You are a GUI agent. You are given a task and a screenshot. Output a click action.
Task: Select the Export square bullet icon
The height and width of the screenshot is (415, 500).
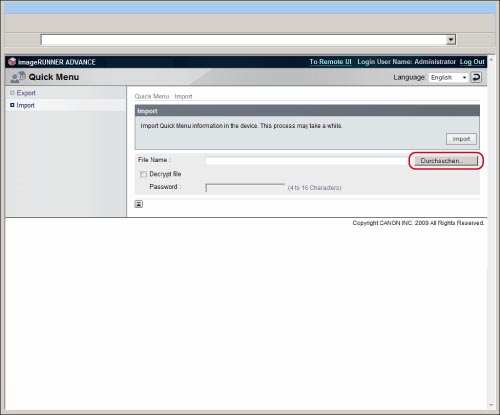pos(12,93)
